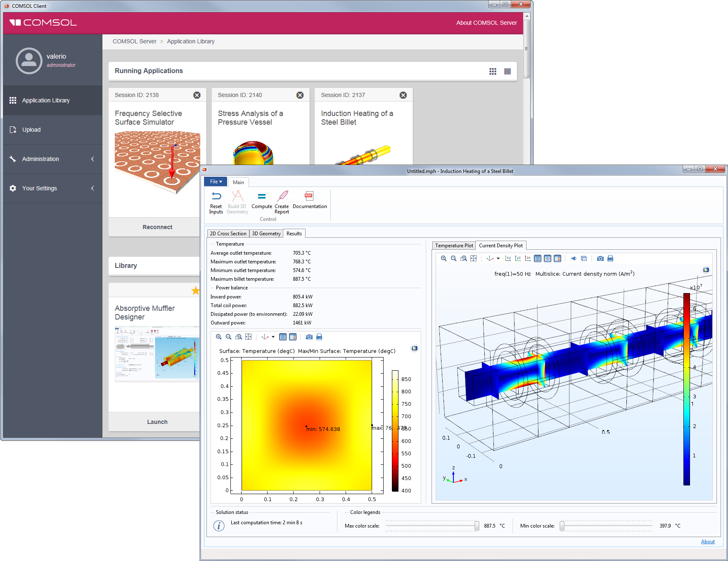Image resolution: width=728 pixels, height=561 pixels.
Task: Select the Results tab
Action: [294, 234]
